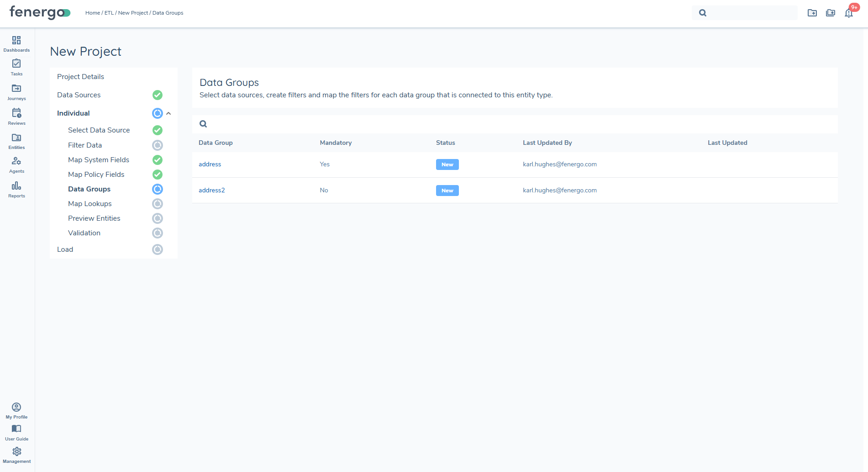Open Management settings gear
The width and height of the screenshot is (868, 472).
16,452
